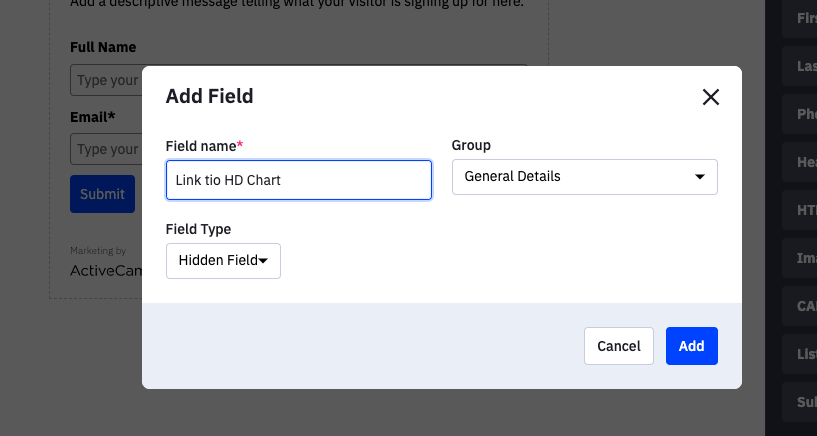Click the Marketing by text in background form
The height and width of the screenshot is (436, 817).
pos(98,251)
